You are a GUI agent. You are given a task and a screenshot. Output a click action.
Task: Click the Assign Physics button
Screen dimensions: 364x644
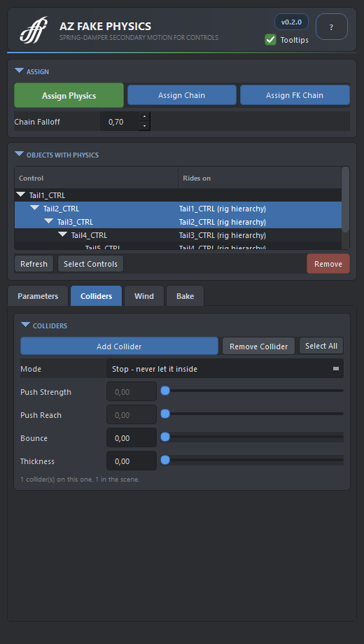pos(69,95)
